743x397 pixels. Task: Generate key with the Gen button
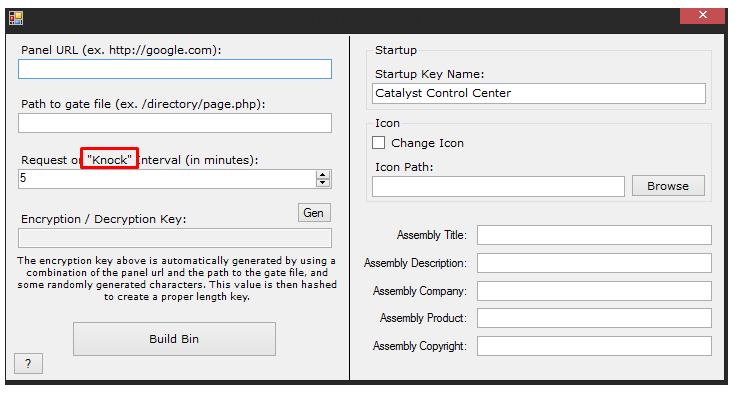(314, 213)
